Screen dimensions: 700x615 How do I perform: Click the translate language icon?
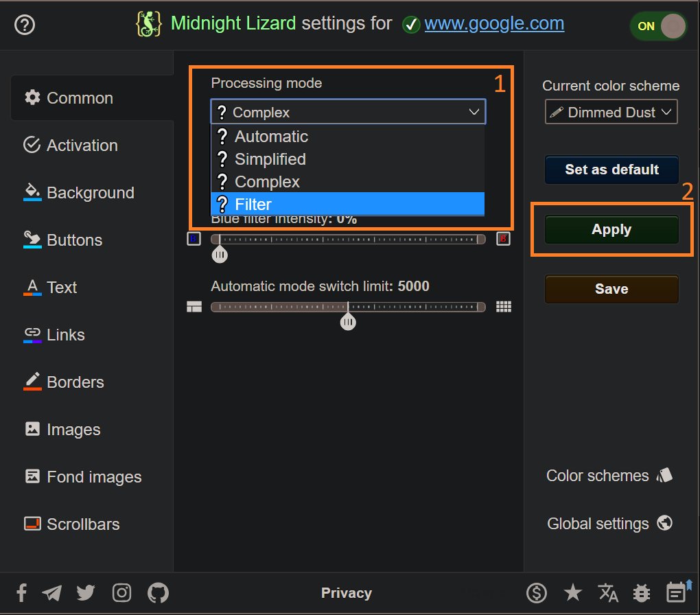click(x=608, y=593)
